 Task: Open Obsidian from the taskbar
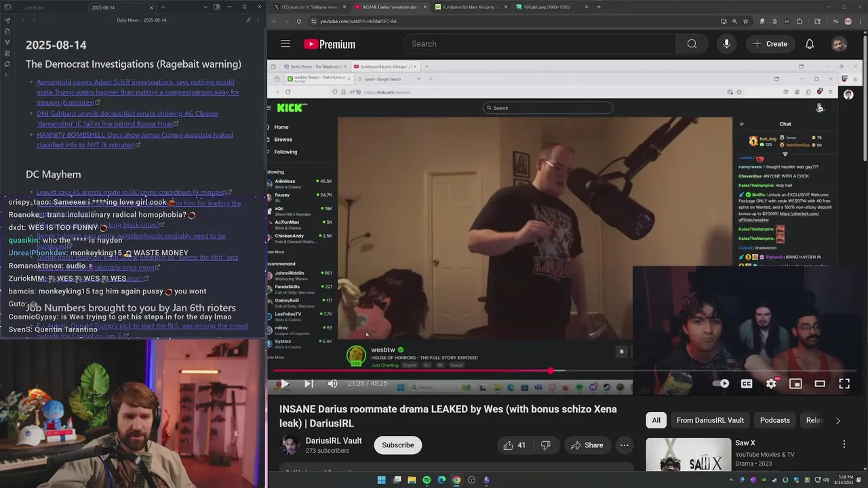point(486,481)
